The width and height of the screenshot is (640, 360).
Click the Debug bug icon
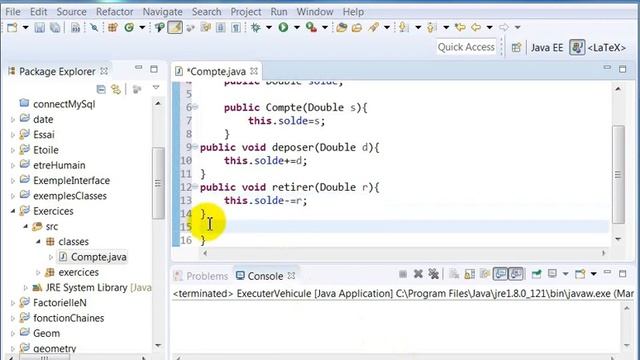pos(256,27)
